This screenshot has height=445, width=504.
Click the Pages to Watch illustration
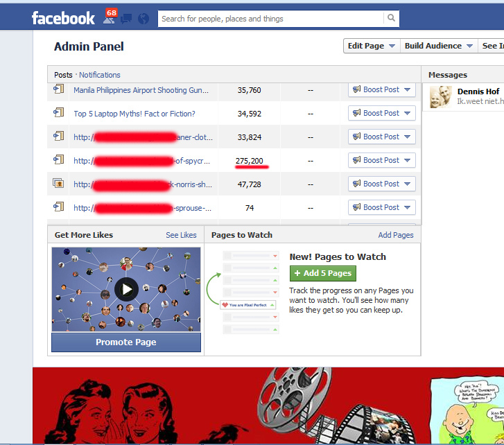[x=244, y=293]
